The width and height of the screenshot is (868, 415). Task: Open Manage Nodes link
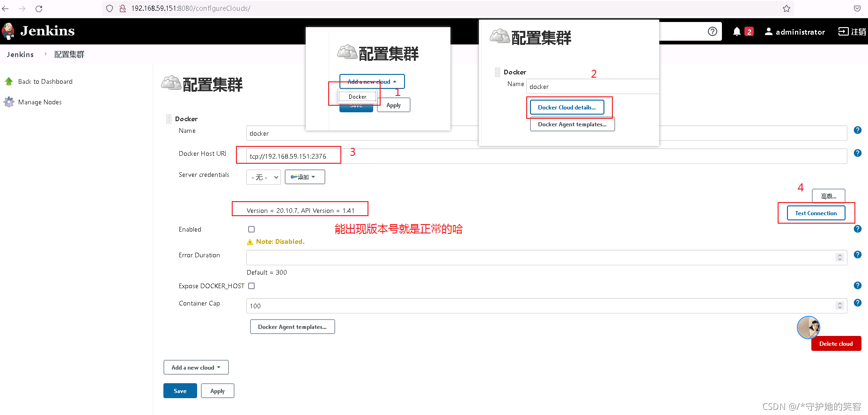[40, 102]
